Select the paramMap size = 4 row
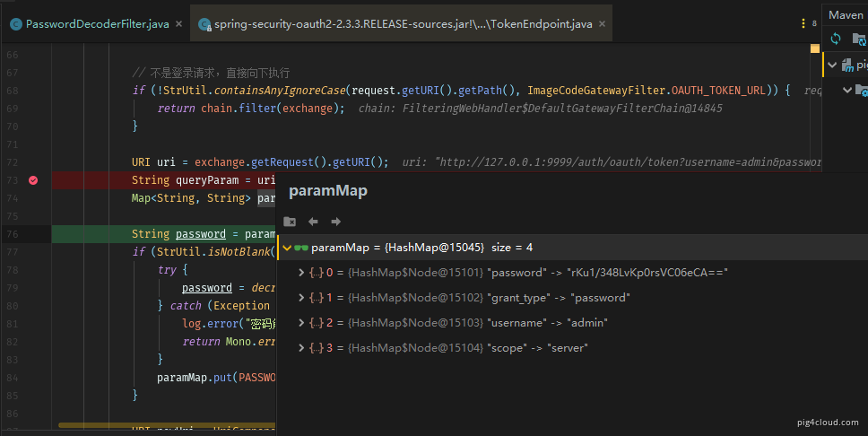 point(572,248)
